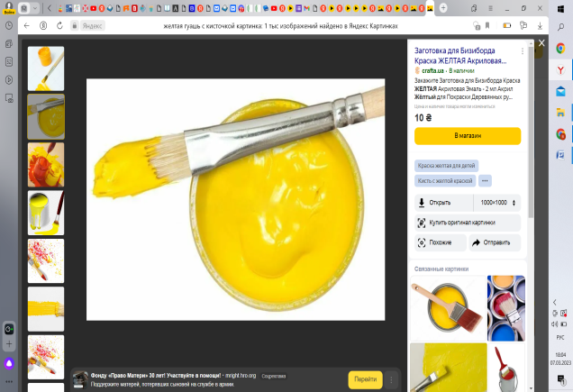Open tab overview button in title bar
Screen dimensions: 573x392
tap(24, 8)
